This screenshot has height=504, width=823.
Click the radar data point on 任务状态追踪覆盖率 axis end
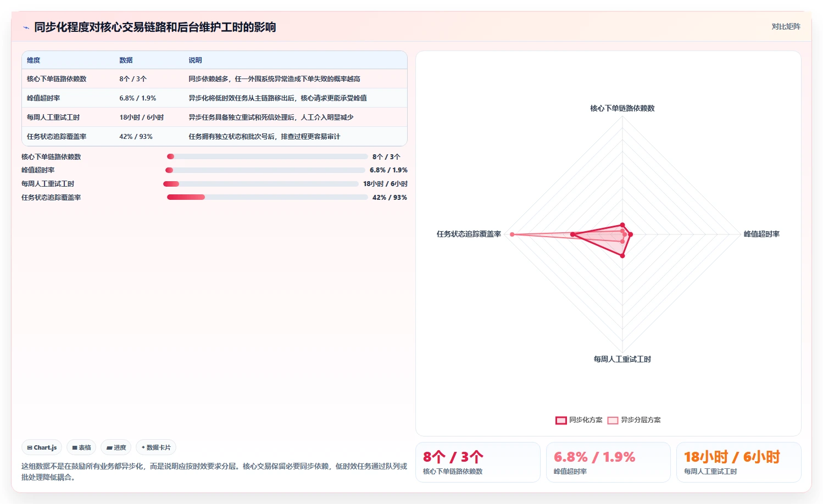[x=512, y=234]
